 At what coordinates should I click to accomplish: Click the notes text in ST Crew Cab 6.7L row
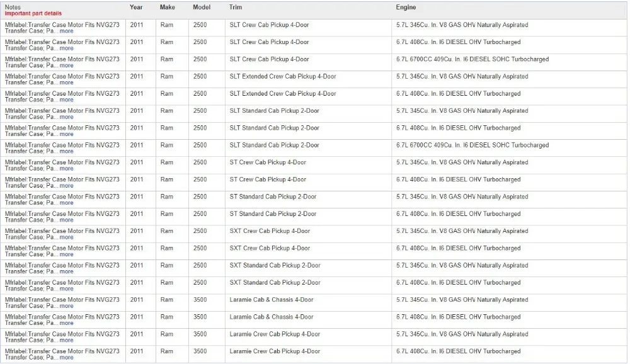coord(62,183)
